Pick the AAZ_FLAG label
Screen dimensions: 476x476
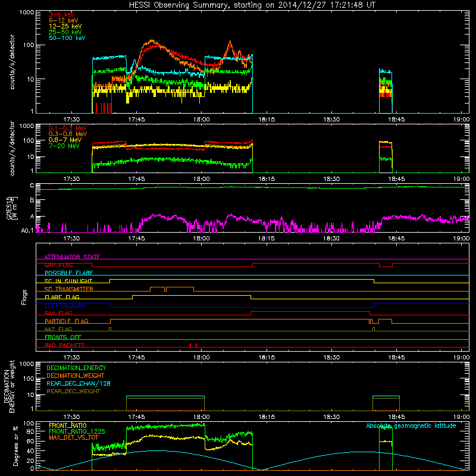(58, 329)
